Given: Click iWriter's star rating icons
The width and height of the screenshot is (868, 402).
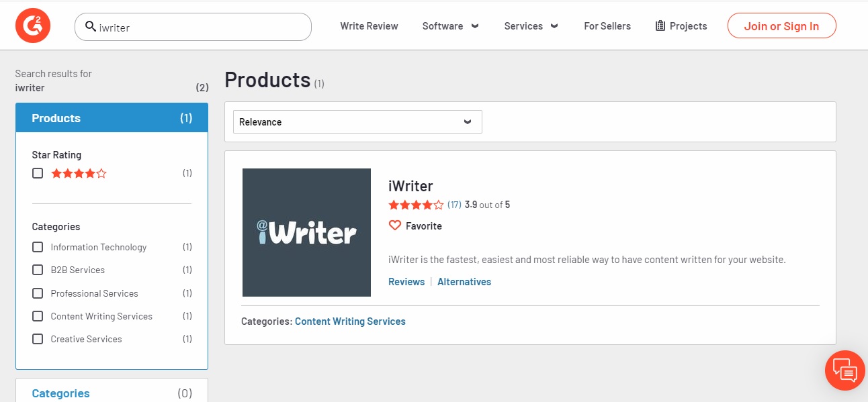Looking at the screenshot, I should click(416, 205).
